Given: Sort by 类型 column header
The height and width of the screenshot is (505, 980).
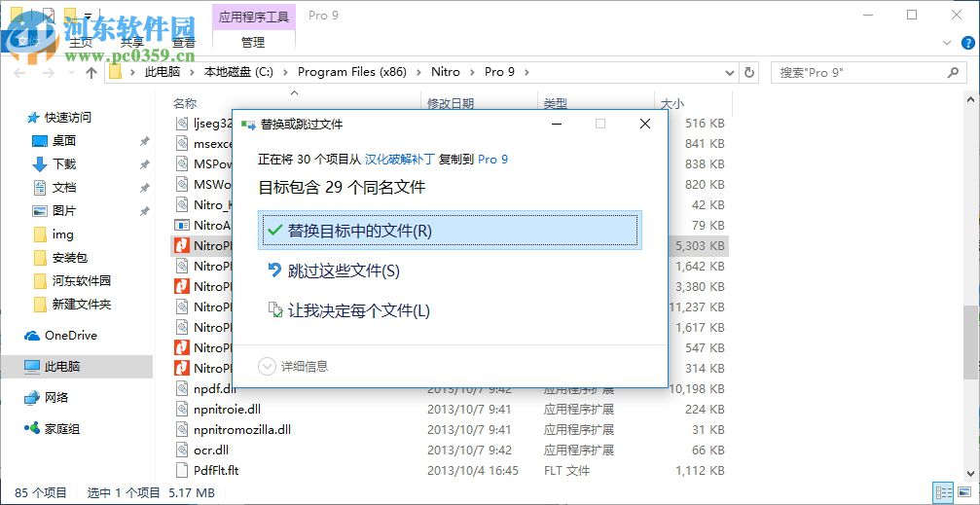Looking at the screenshot, I should click(555, 103).
